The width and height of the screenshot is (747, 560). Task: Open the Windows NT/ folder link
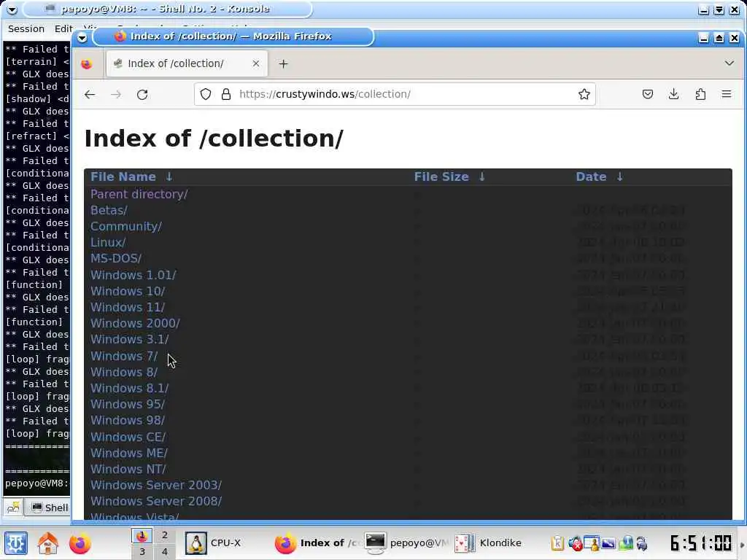(x=128, y=469)
